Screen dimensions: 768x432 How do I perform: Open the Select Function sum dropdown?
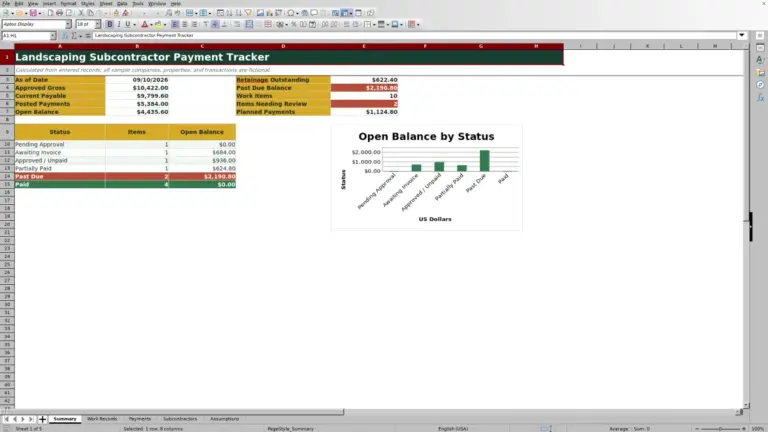[x=80, y=36]
